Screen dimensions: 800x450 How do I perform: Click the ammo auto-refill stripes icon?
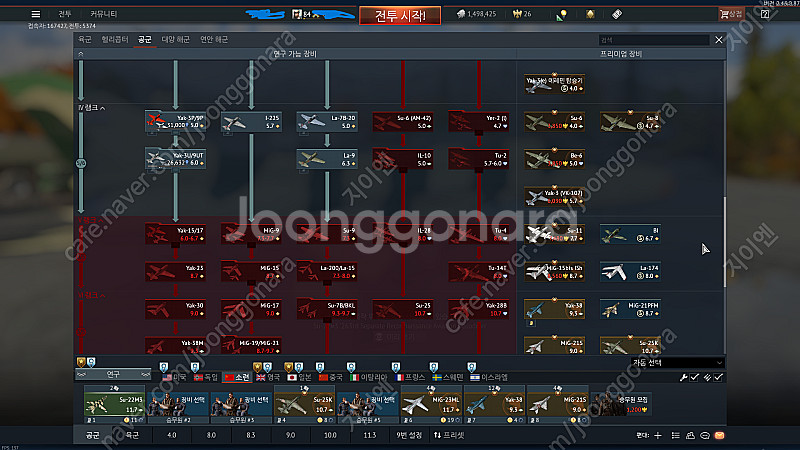[707, 378]
